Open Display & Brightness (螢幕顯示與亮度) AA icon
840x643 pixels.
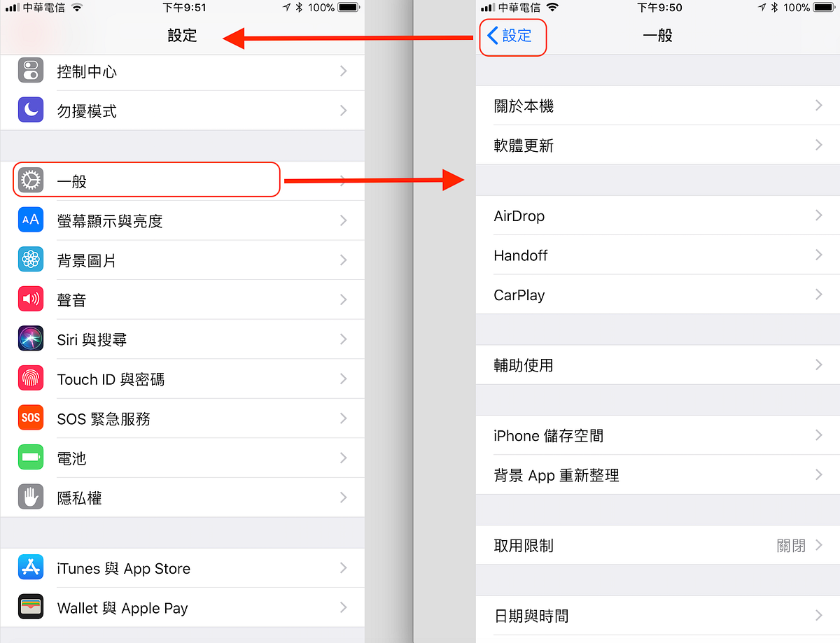(x=31, y=220)
